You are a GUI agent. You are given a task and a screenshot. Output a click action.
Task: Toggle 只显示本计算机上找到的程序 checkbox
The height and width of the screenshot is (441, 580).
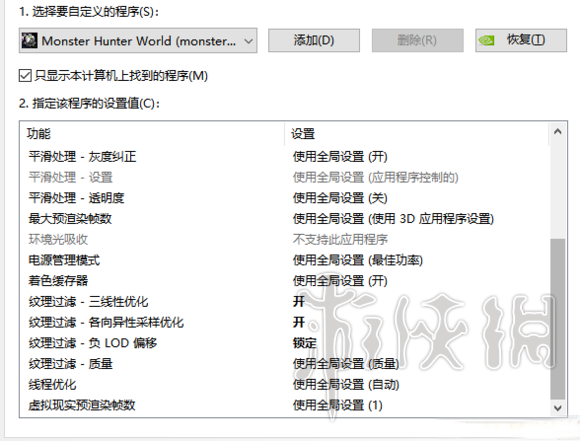point(25,76)
